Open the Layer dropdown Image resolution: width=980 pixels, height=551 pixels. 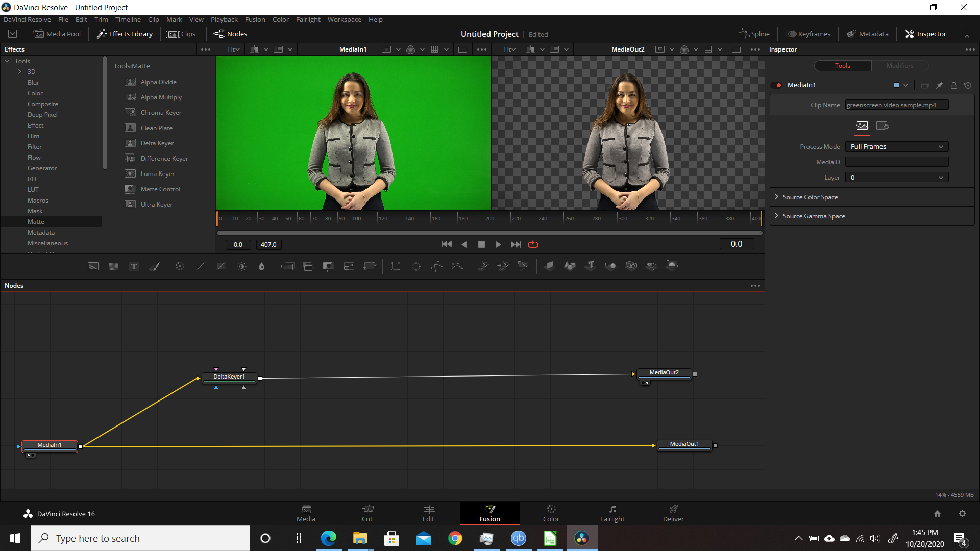(897, 177)
